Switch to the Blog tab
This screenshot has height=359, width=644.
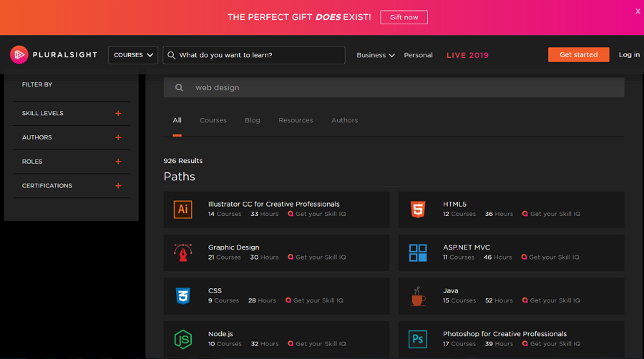point(253,120)
